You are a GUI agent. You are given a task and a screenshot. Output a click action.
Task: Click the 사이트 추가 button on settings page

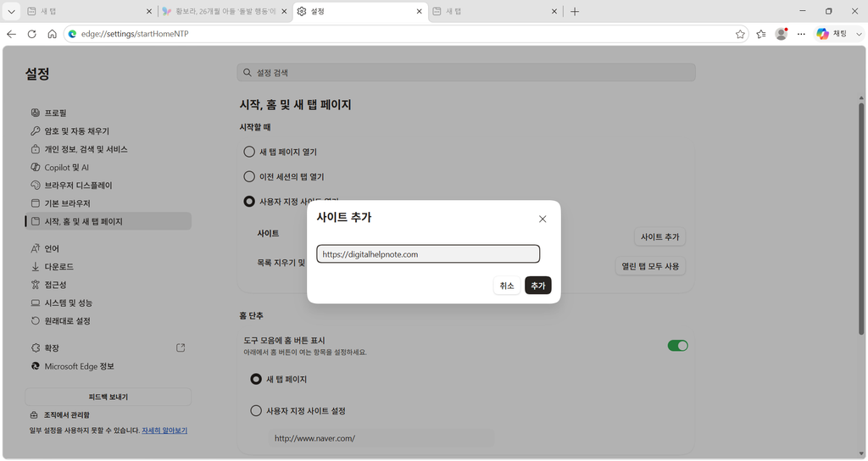pyautogui.click(x=659, y=237)
